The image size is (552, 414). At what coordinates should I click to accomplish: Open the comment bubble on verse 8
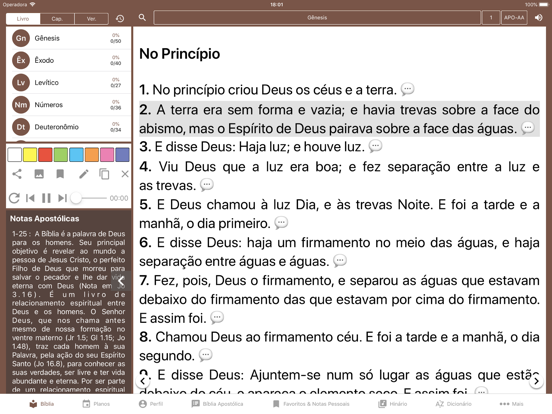(x=206, y=355)
